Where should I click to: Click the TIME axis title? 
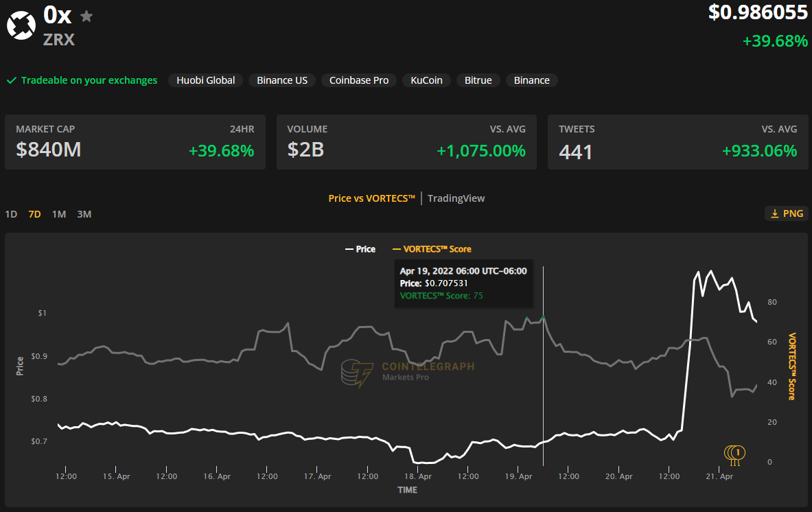(408, 490)
